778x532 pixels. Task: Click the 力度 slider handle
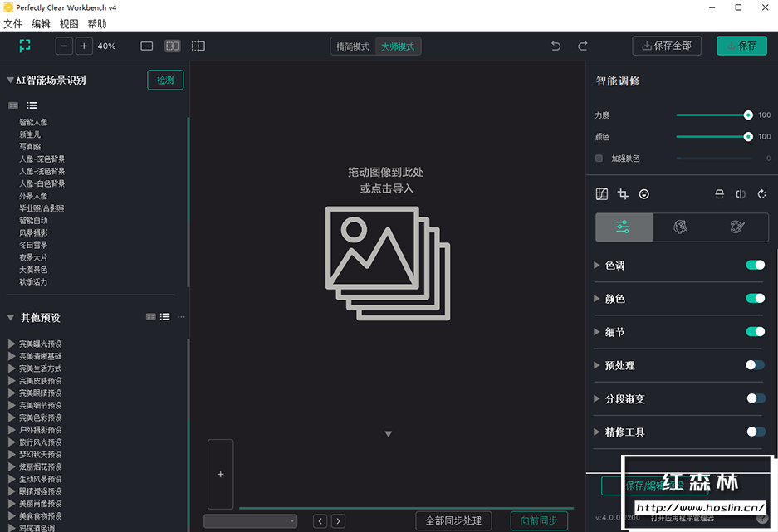point(748,115)
